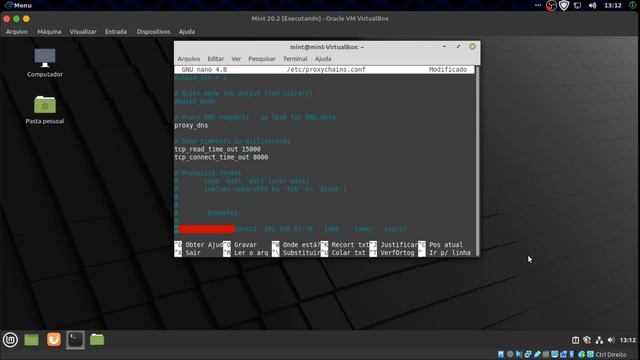Image resolution: width=640 pixels, height=360 pixels.
Task: Click the mint@mint-VirtualBox terminal title bar
Action: coord(327,47)
